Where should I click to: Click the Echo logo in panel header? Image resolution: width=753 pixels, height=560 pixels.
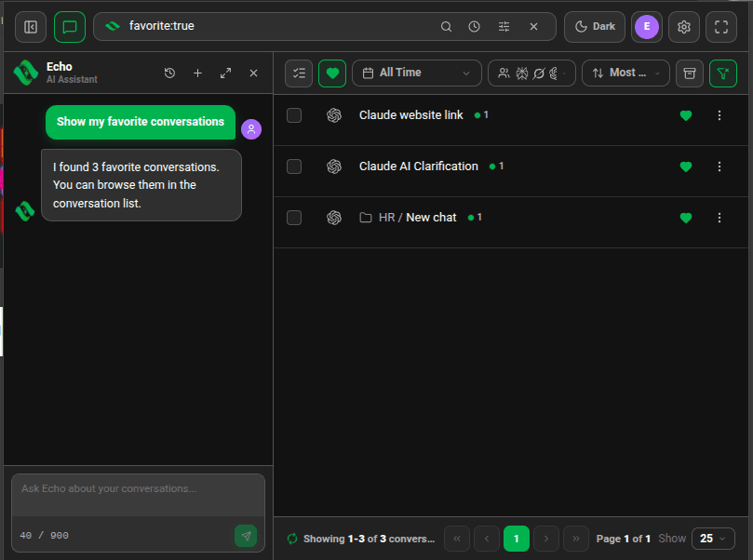[26, 73]
